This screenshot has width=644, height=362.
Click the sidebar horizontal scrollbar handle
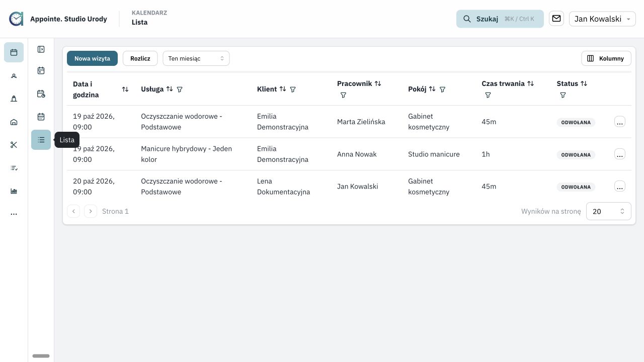coord(41,356)
